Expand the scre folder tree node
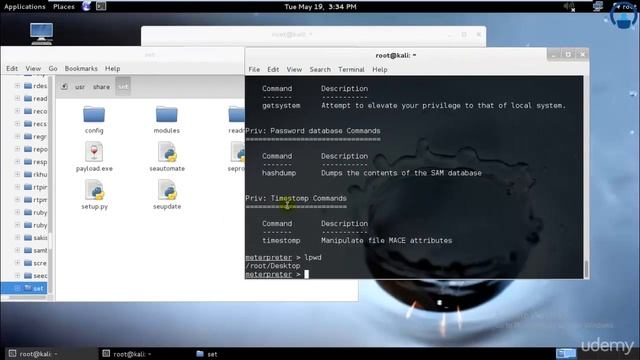This screenshot has width=640, height=360. tap(17, 263)
